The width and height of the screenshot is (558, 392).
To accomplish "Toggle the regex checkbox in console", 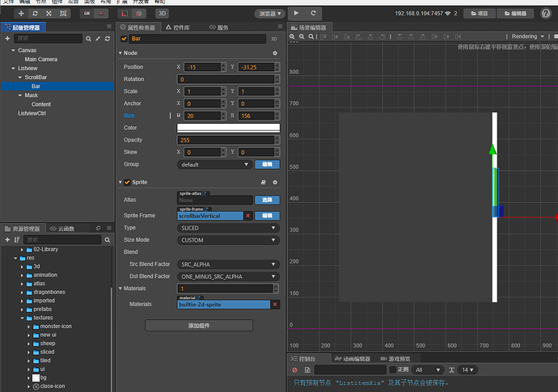I will (391, 369).
